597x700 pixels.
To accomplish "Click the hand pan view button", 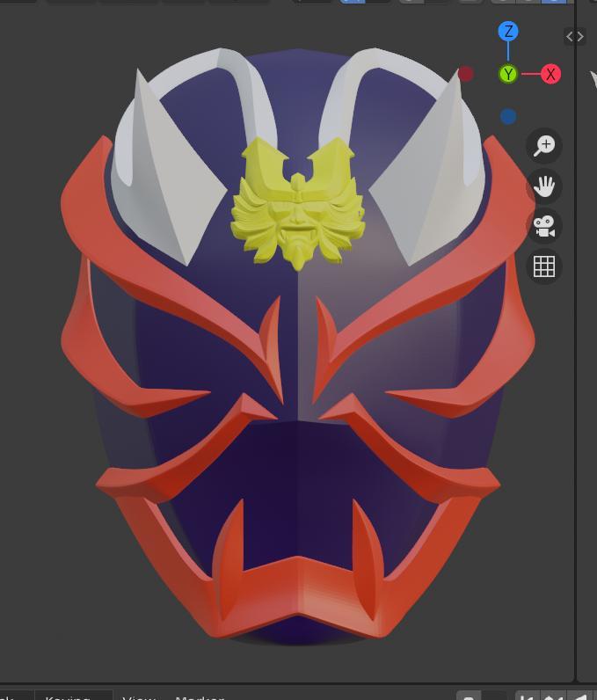I will click(544, 186).
